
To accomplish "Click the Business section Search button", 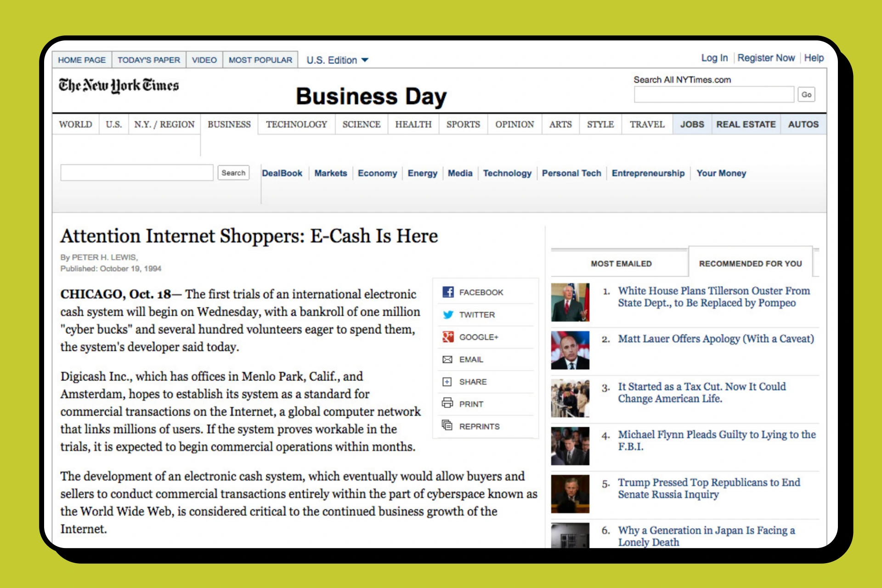I will [x=233, y=173].
